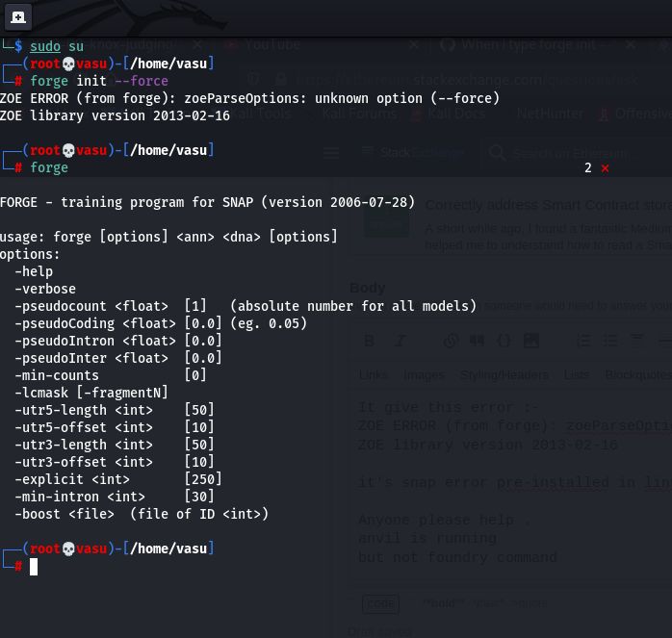Click the '-explicit <int>' option line

click(x=118, y=479)
